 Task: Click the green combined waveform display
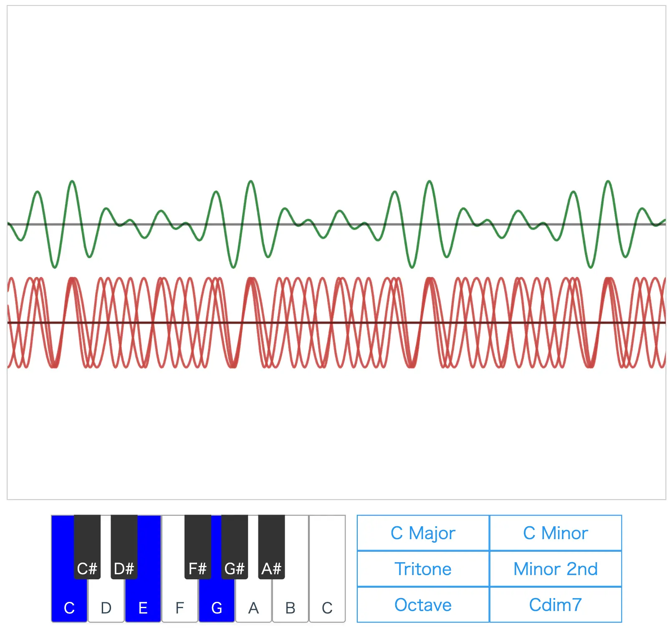(x=334, y=223)
